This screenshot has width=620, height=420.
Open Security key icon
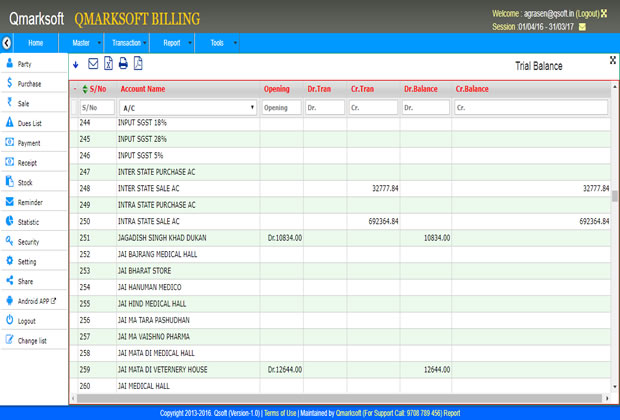[9, 240]
